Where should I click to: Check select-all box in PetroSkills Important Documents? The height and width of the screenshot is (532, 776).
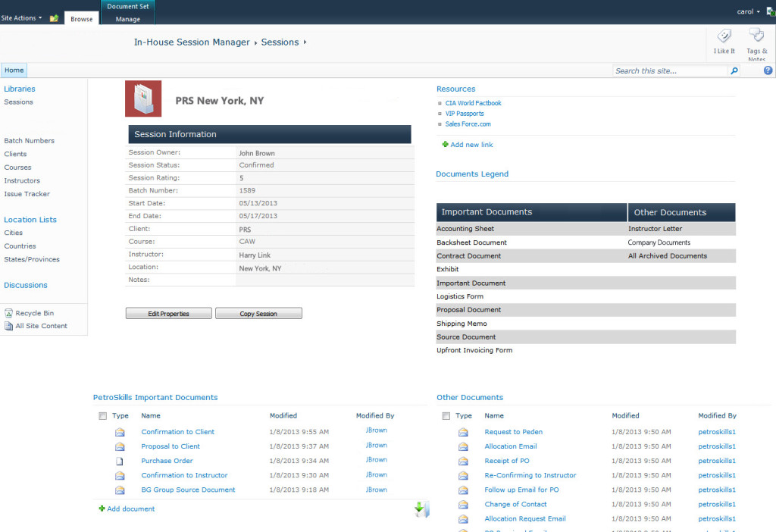[102, 416]
